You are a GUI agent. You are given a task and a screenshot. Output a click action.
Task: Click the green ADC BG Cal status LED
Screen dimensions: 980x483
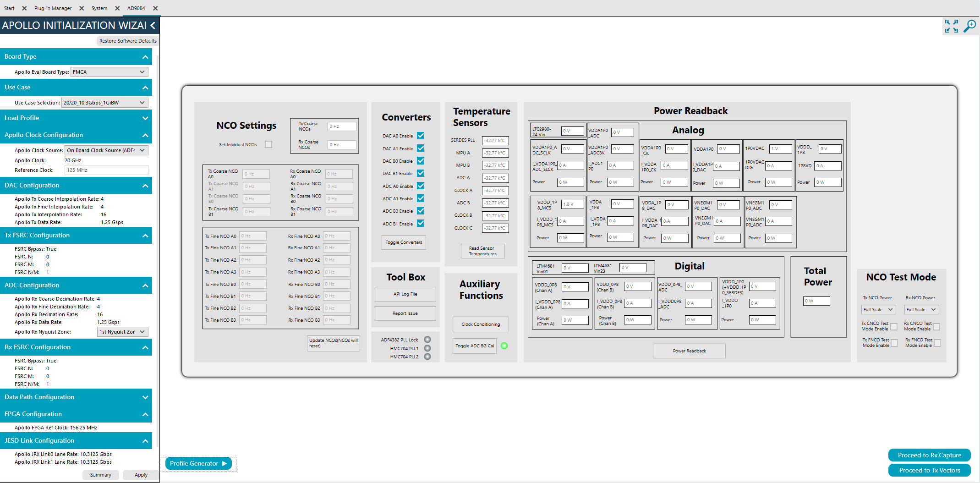click(x=504, y=346)
